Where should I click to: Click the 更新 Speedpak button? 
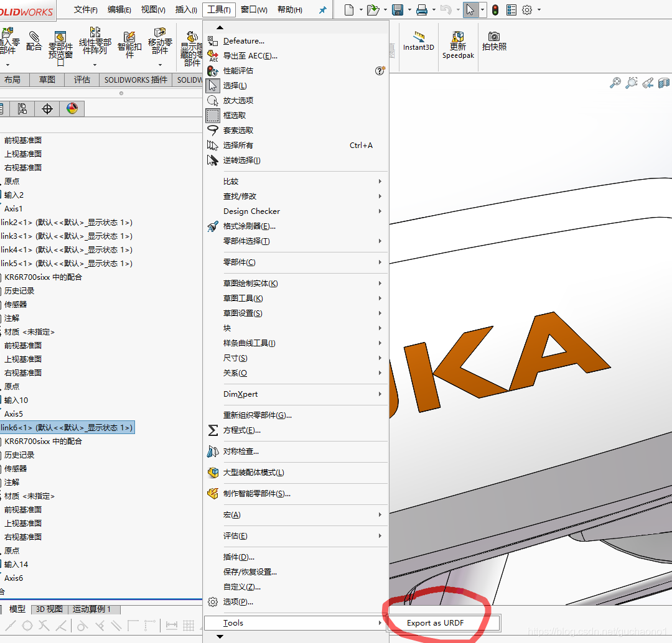pos(458,45)
